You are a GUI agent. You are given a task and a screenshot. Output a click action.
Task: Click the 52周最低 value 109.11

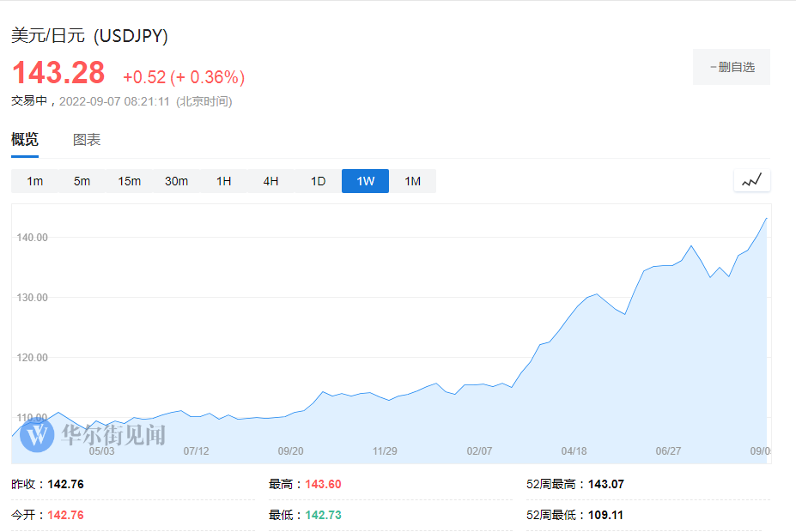[x=605, y=515]
